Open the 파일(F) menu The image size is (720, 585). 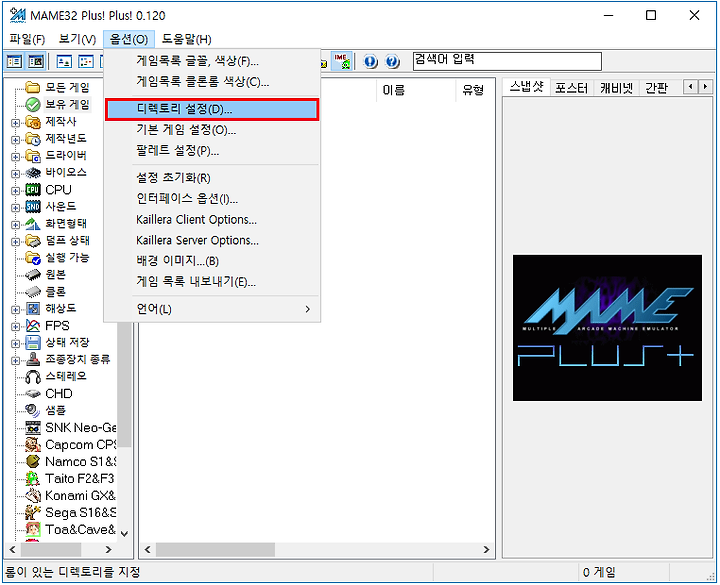[x=27, y=39]
